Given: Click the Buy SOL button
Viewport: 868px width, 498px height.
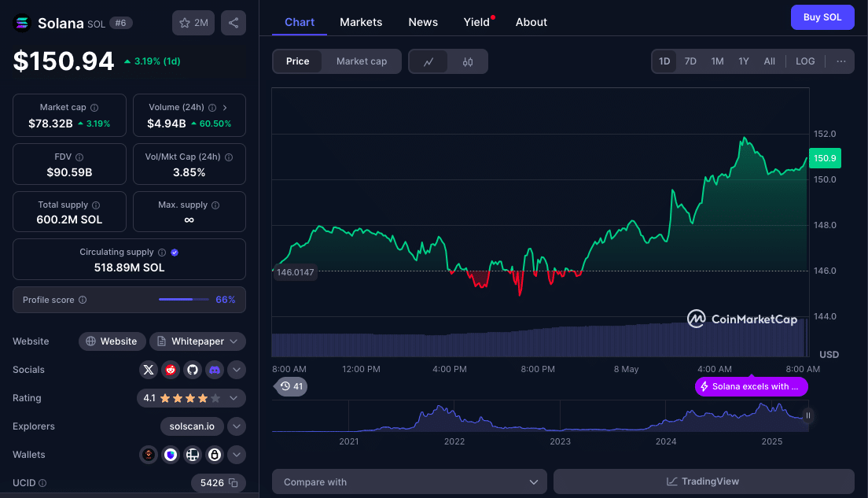Looking at the screenshot, I should (822, 17).
